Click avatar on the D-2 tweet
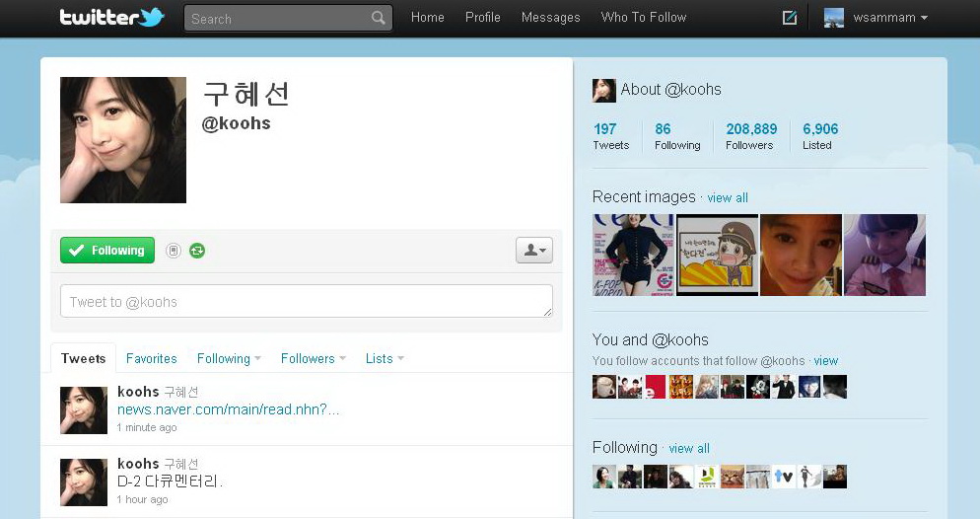The image size is (980, 519). point(84,482)
